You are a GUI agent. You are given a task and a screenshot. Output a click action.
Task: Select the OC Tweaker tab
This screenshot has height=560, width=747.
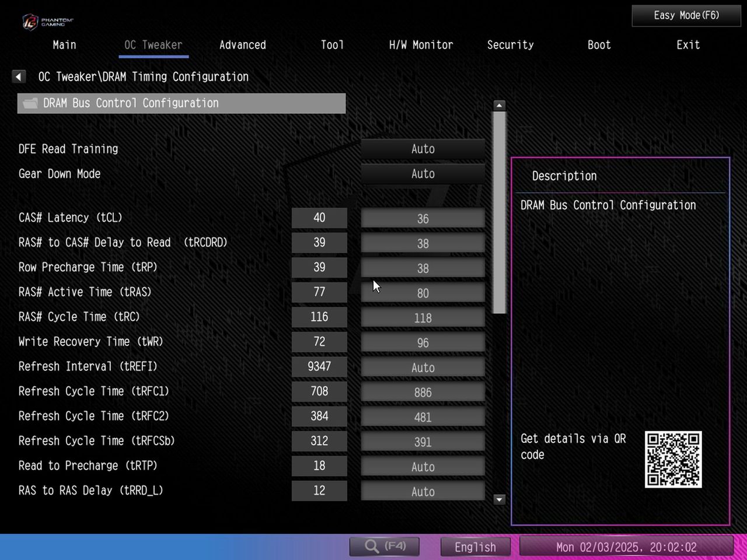pyautogui.click(x=153, y=45)
